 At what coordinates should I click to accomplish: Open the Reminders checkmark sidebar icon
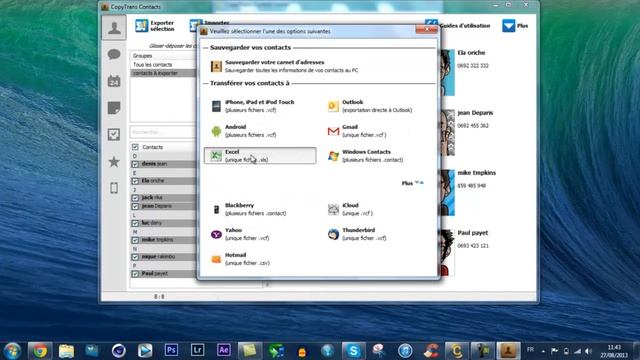(x=114, y=135)
